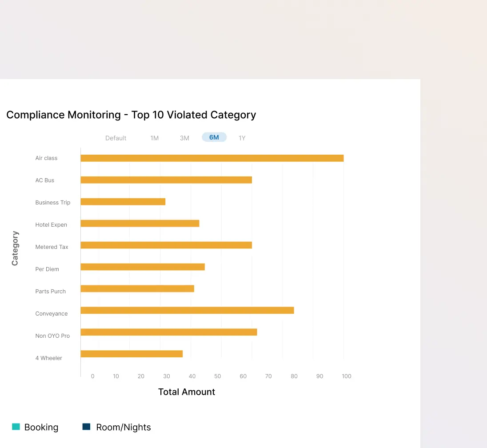Click the 4 Wheeler bar
Viewport: 487px width, 448px height.
[132, 354]
